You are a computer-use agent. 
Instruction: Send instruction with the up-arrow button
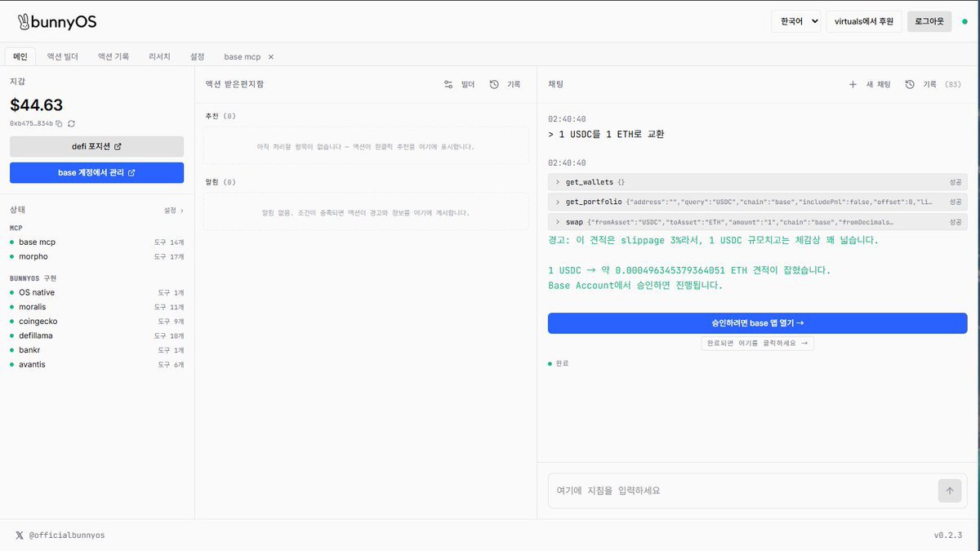(x=949, y=491)
